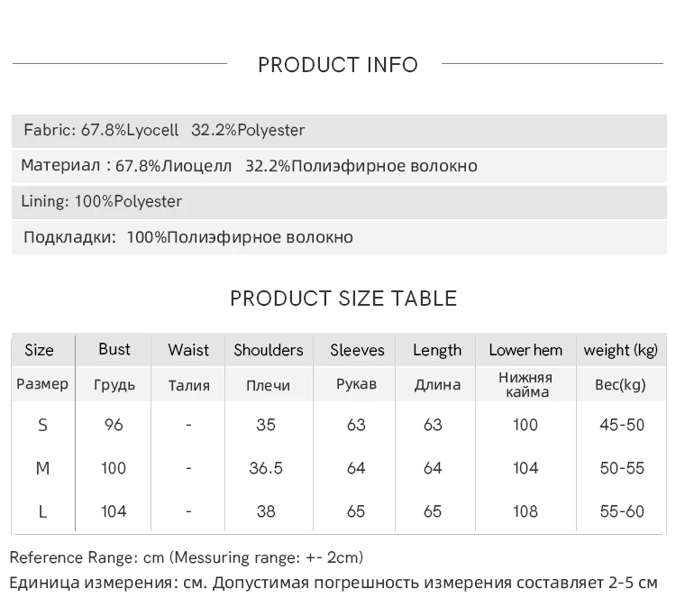This screenshot has width=676, height=616.
Task: Click the PRODUCT SIZE TABLE heading
Action: [343, 299]
